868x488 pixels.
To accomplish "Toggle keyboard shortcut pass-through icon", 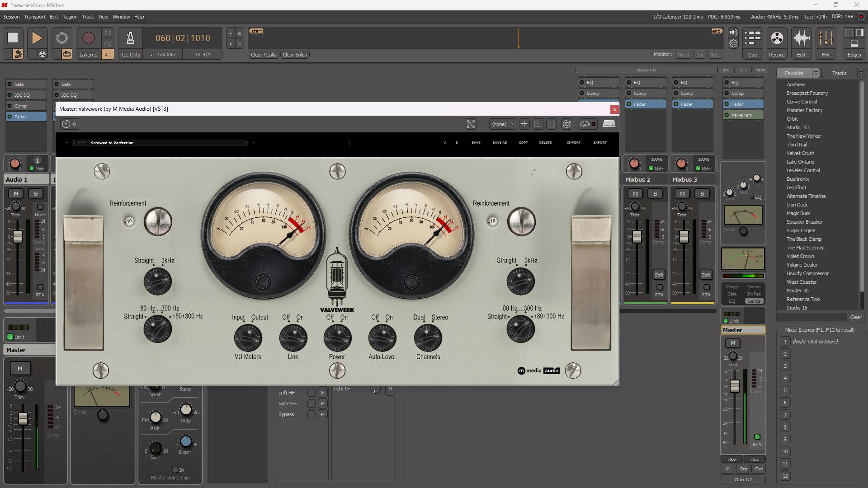I will (x=609, y=124).
